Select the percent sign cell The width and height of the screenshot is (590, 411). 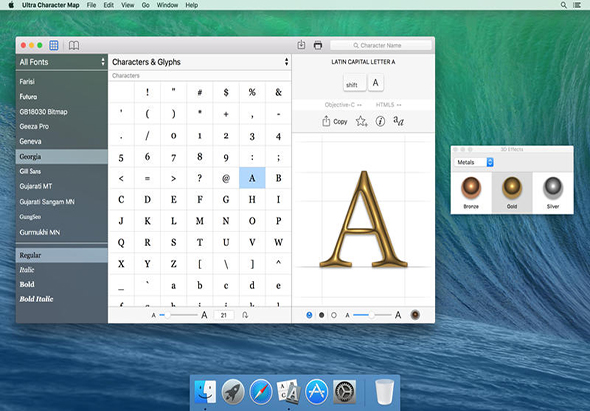[x=252, y=92]
